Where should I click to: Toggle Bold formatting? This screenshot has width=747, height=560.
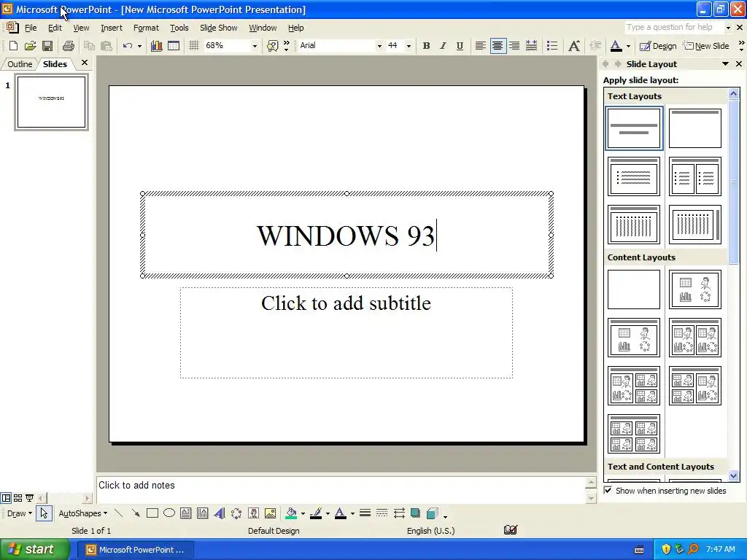(426, 46)
